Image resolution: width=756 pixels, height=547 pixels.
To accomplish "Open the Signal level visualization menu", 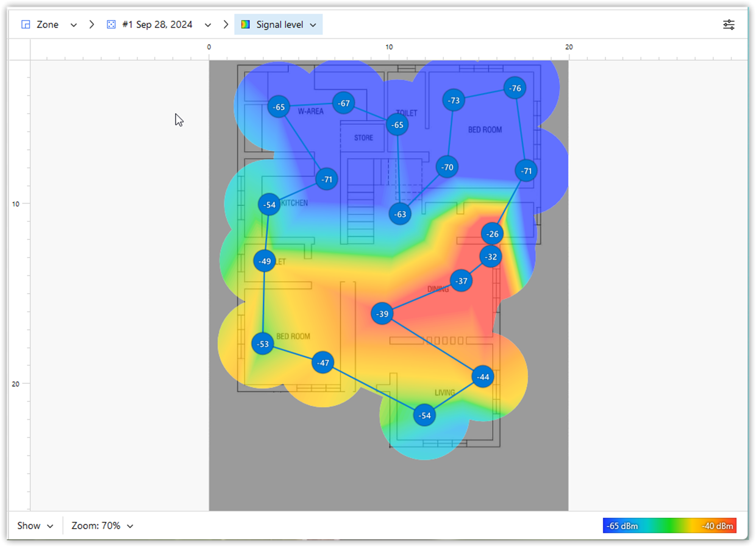I will click(x=313, y=25).
